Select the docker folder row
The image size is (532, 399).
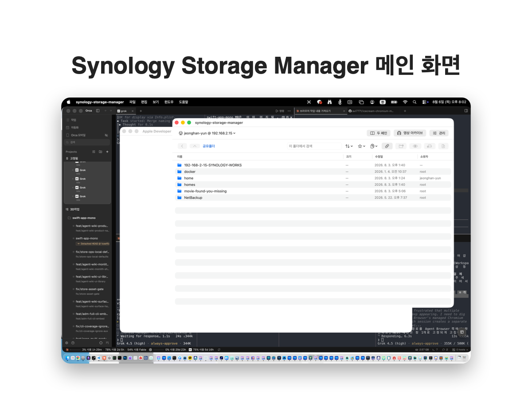pos(313,172)
